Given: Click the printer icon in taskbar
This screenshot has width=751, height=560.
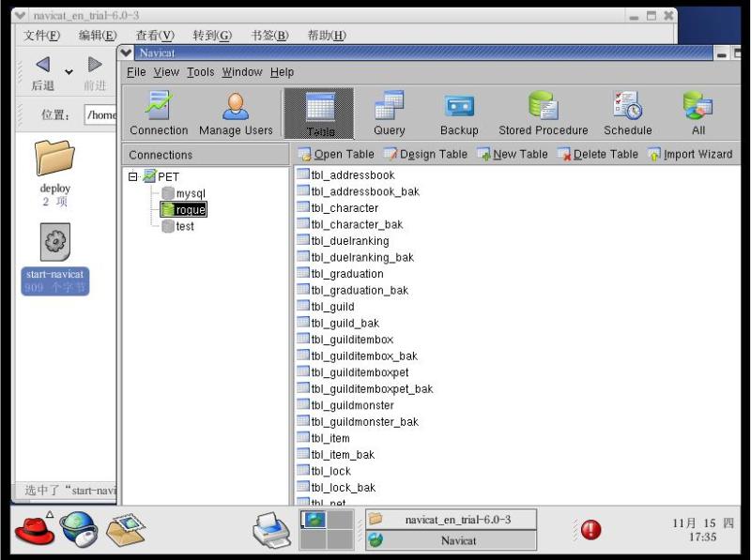Looking at the screenshot, I should [x=272, y=531].
